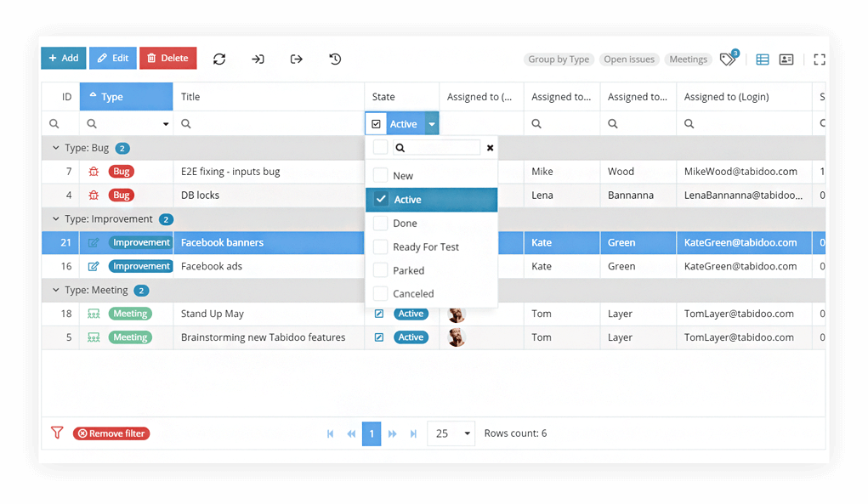Click bug icon in row 4
The image size is (868, 504).
click(94, 195)
